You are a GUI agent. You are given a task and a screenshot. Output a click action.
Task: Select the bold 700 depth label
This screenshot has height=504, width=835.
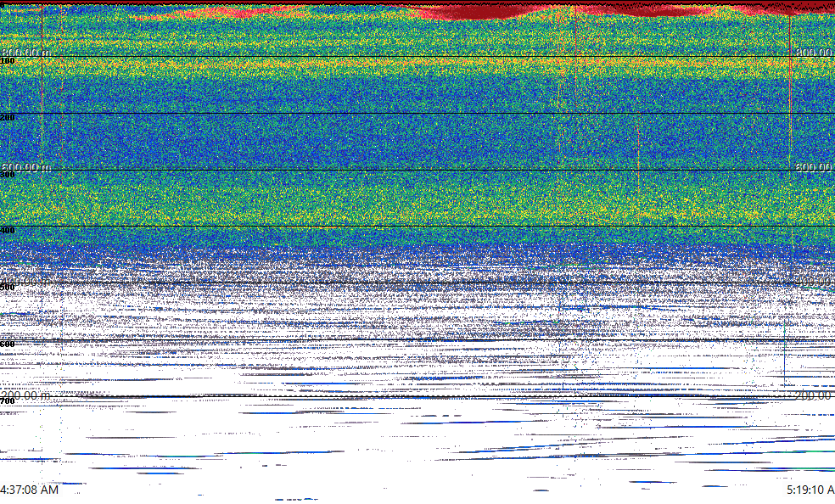tap(8, 400)
